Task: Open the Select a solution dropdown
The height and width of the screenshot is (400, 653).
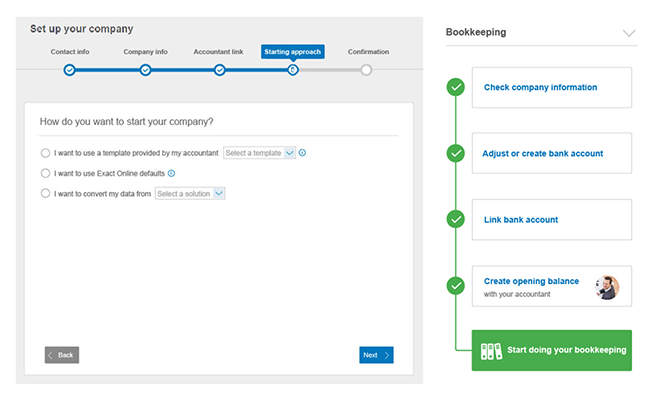Action: pyautogui.click(x=190, y=193)
